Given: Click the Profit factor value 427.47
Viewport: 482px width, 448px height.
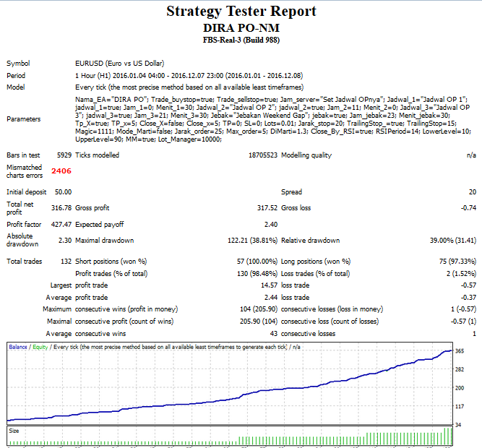Looking at the screenshot, I should click(x=61, y=225).
